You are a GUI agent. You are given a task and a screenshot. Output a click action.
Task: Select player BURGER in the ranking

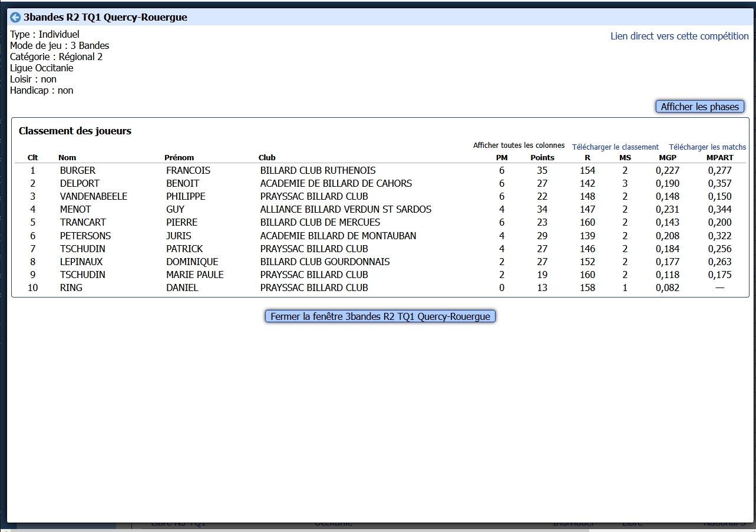pyautogui.click(x=77, y=171)
